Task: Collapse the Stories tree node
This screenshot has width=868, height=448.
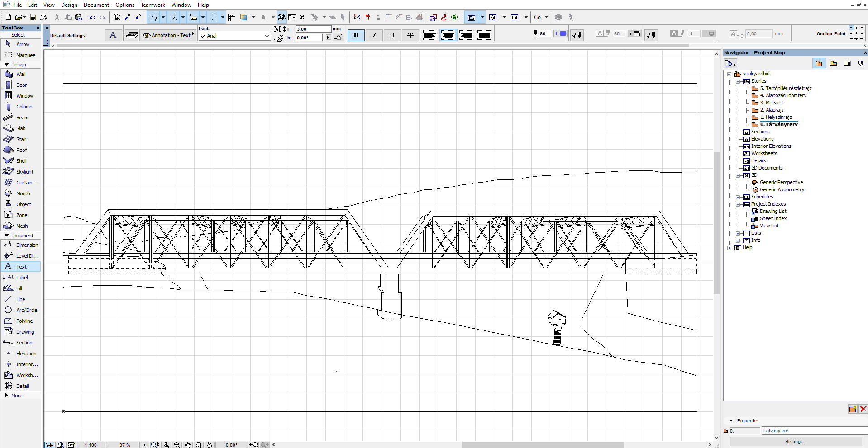Action: [738, 81]
